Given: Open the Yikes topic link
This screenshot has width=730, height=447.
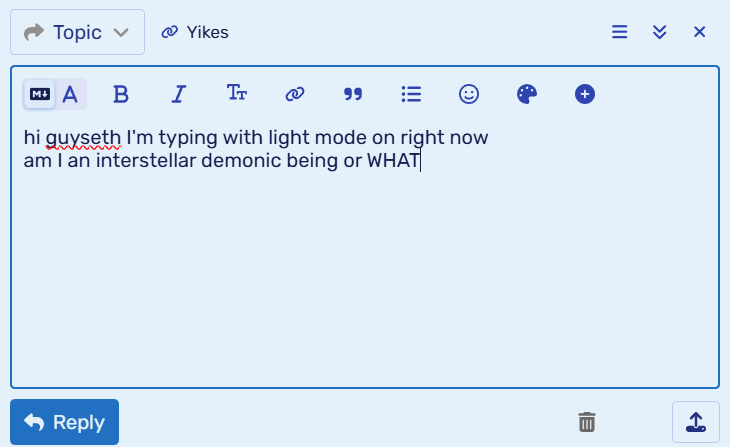Looking at the screenshot, I should point(195,32).
